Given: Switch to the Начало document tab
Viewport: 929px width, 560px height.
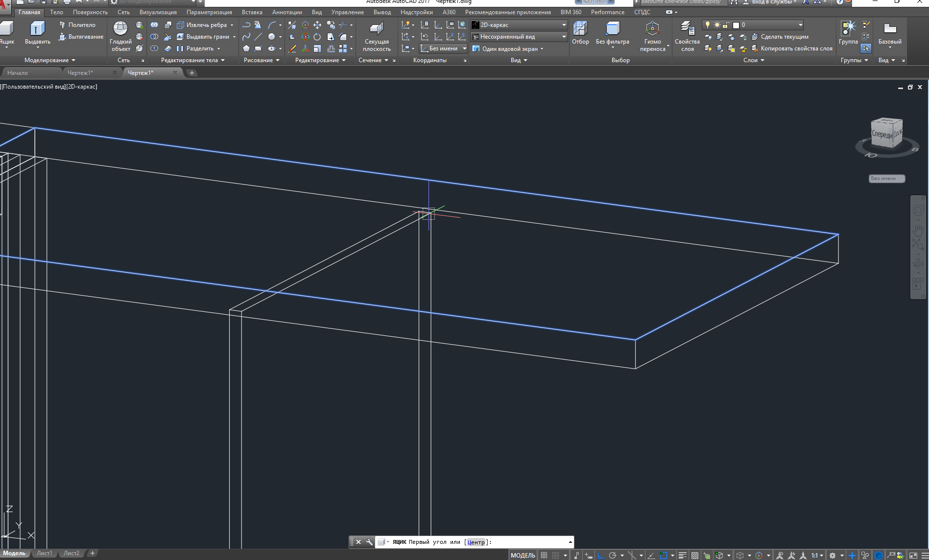Looking at the screenshot, I should tap(18, 73).
